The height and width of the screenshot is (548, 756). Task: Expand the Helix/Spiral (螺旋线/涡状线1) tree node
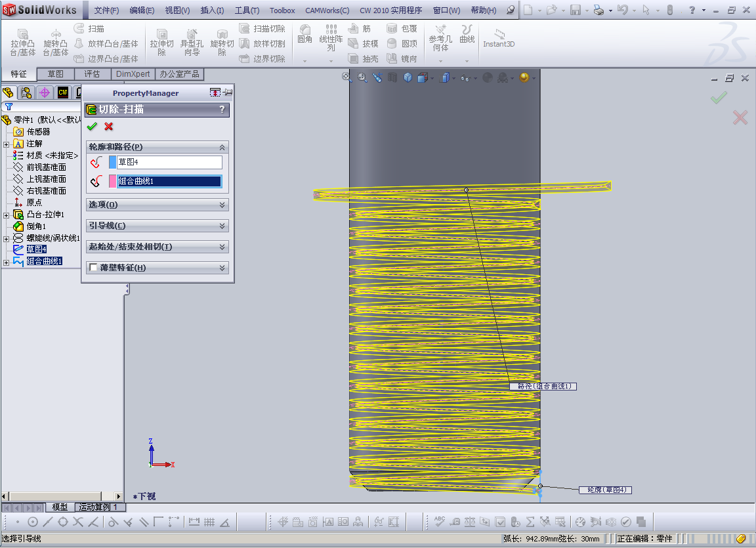(7, 239)
